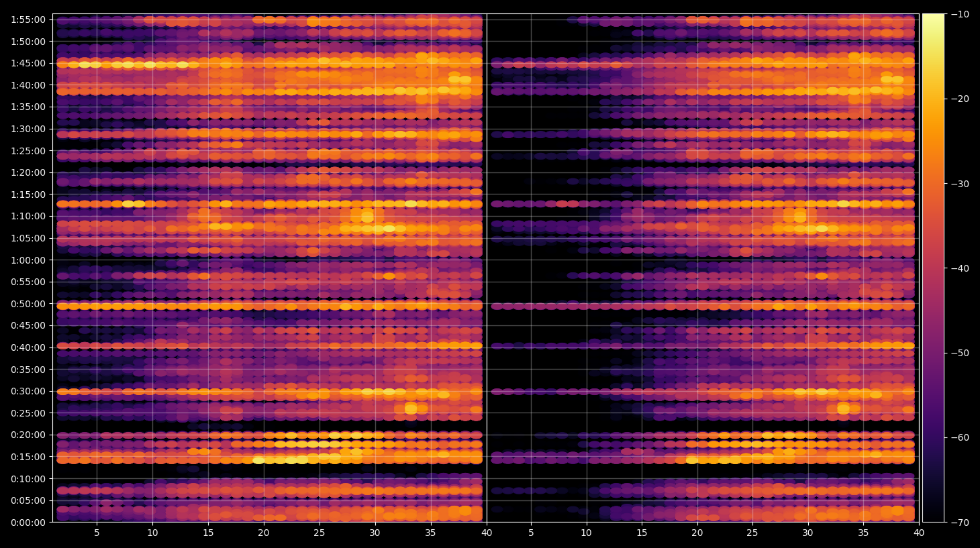Screen dimensions: 980x548
Task: Pick the 1:40:00 y-axis label
Action: pyautogui.click(x=28, y=85)
